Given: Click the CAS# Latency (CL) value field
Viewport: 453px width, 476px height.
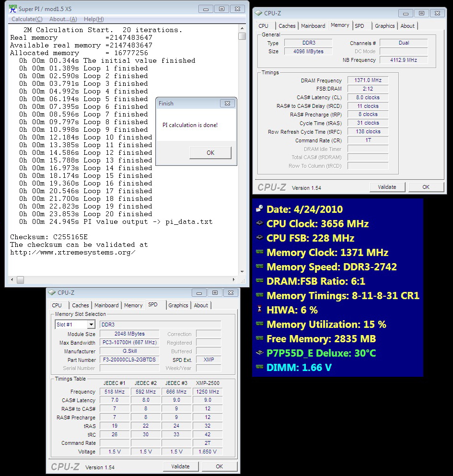Looking at the screenshot, I should pos(368,97).
